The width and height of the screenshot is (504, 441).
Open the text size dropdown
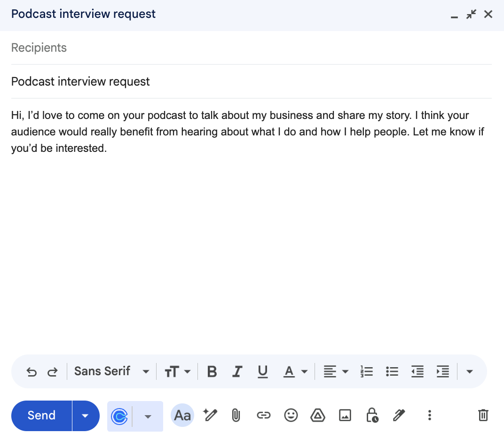(177, 372)
